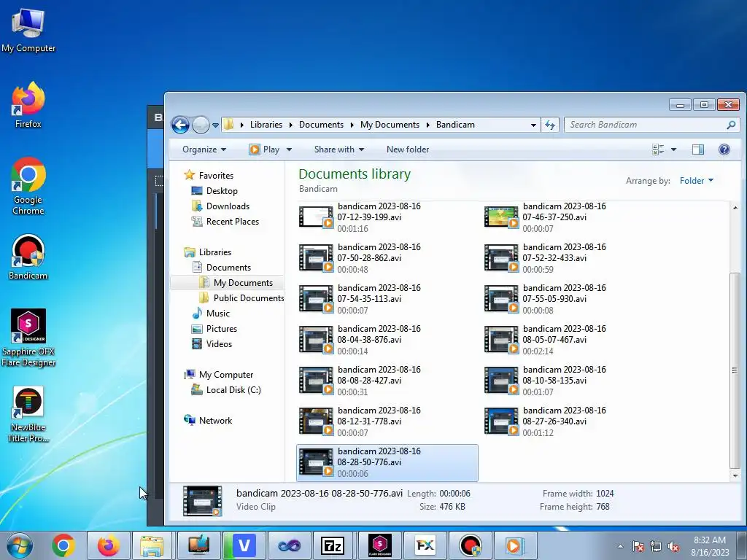Screen dimensions: 747x560
Task: Switch to Windows Explorer taskbar button
Action: 152,545
